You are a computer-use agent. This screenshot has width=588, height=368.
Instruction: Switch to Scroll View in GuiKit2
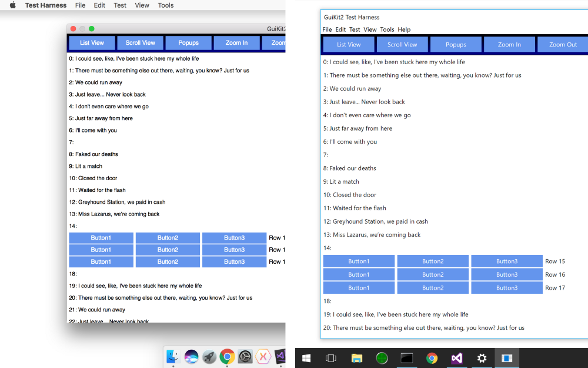402,44
